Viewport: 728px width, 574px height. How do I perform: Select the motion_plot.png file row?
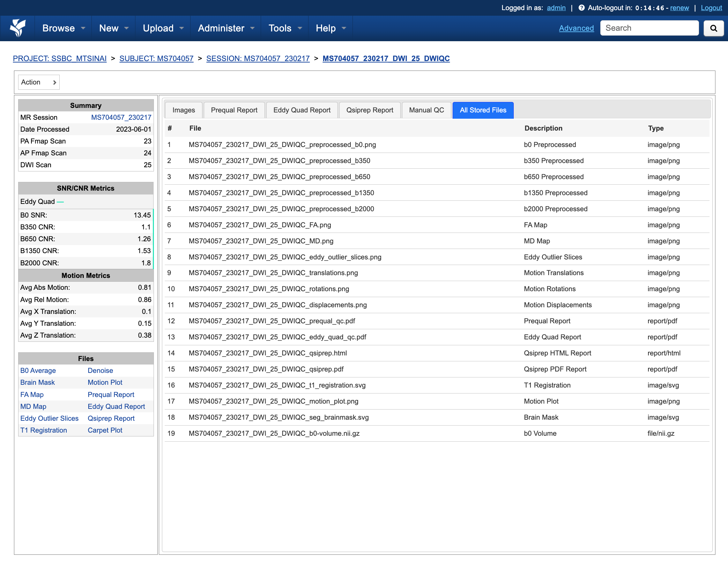[x=437, y=401]
